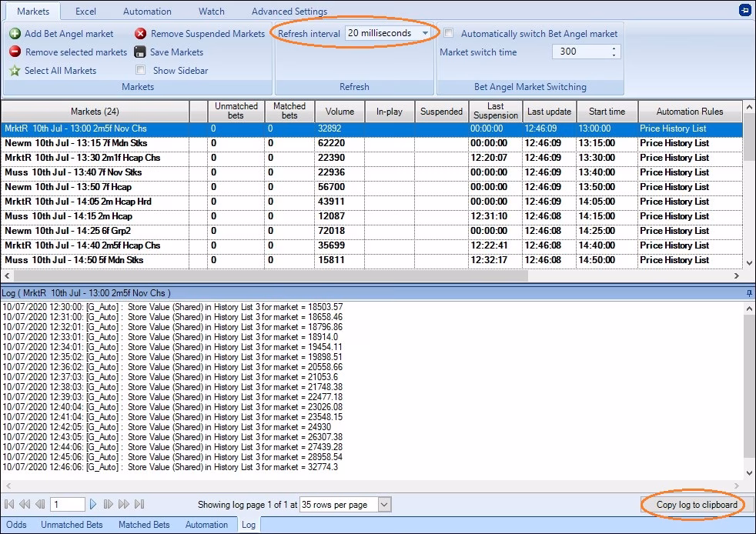This screenshot has width=756, height=534.
Task: Click the green Add Bet Angel market icon
Action: [15, 33]
